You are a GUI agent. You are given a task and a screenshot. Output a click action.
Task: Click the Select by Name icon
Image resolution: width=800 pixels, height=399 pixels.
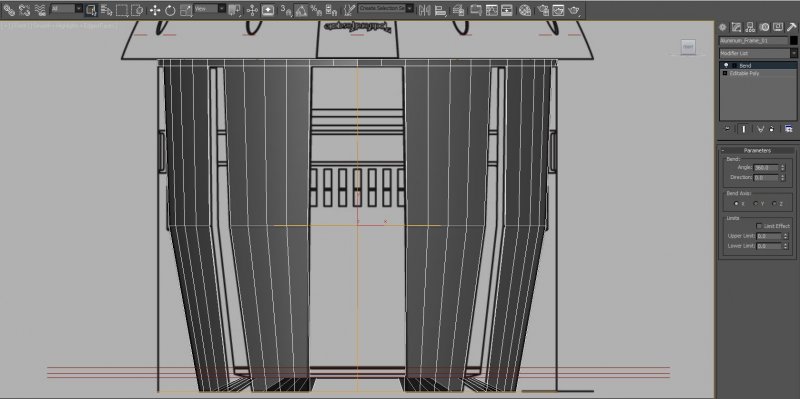point(106,10)
